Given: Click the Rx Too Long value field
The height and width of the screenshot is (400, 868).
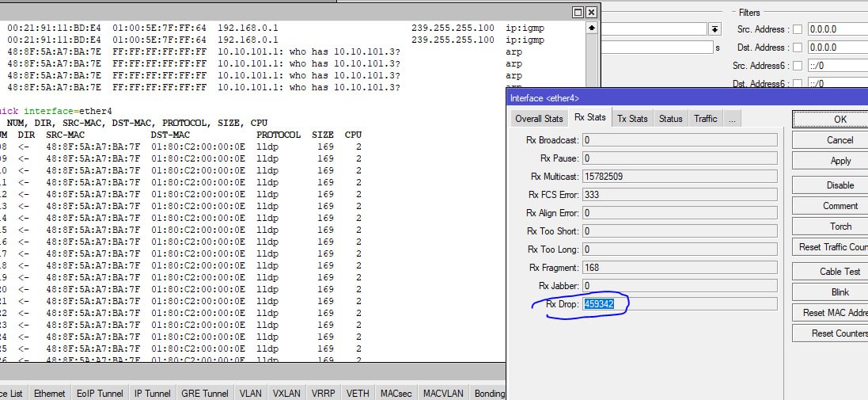Looking at the screenshot, I should click(680, 250).
